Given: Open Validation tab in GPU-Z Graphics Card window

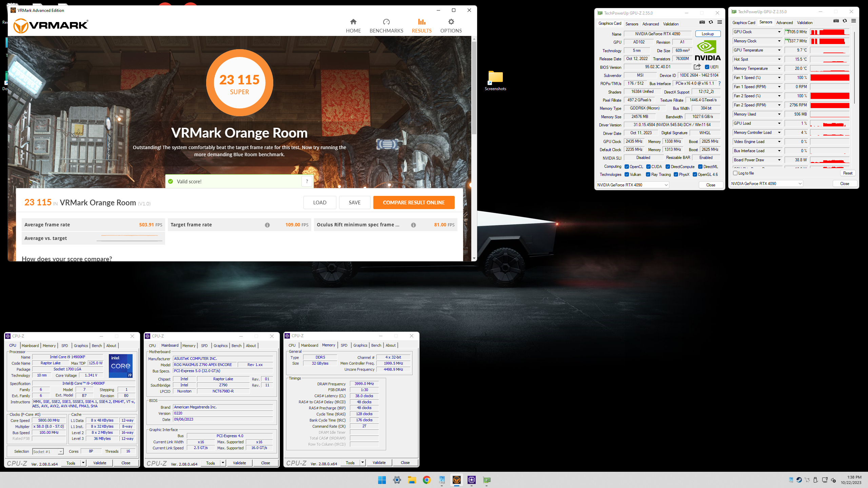Looking at the screenshot, I should pos(671,24).
